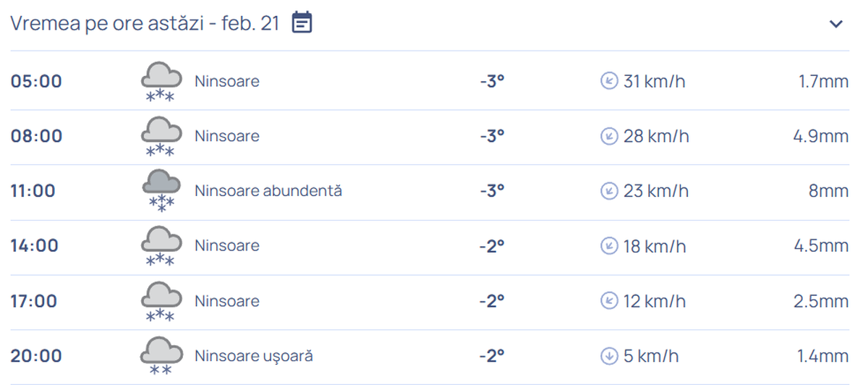Image resolution: width=868 pixels, height=385 pixels.
Task: Click the snow cloud icon for 08:00
Action: pos(161,137)
